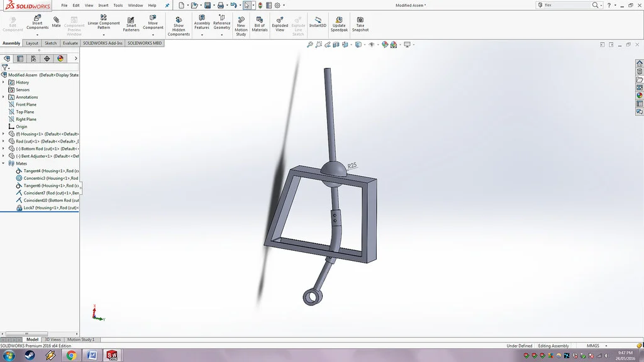Click the Smart Fasteners icon
The image size is (644, 362).
coord(131,24)
